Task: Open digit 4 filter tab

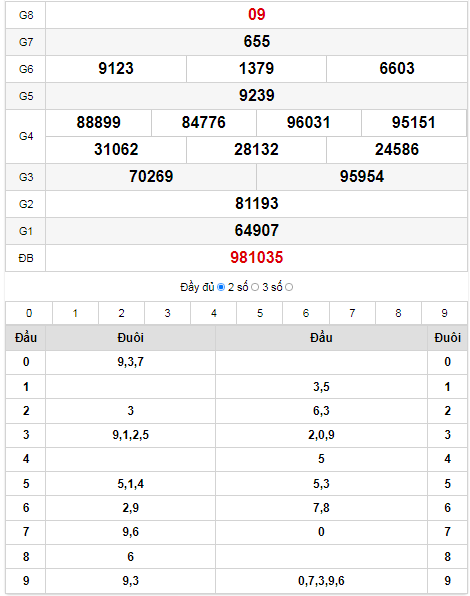Action: point(214,313)
